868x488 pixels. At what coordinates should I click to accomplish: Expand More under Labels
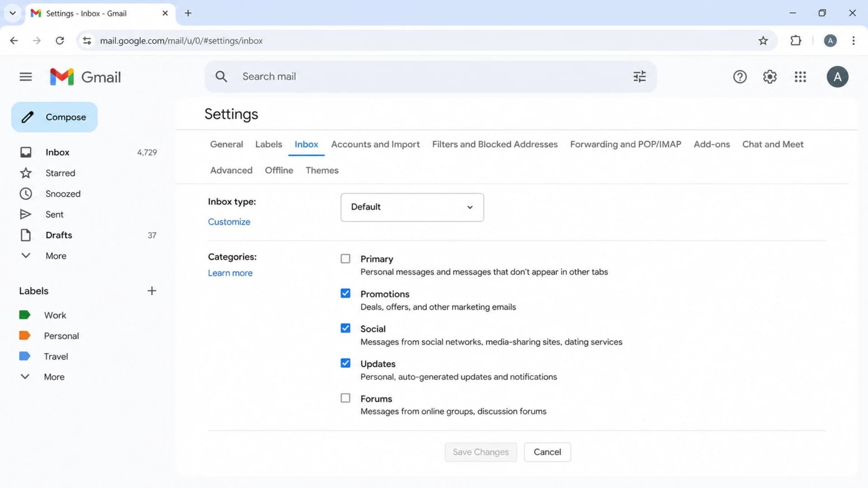tap(54, 377)
